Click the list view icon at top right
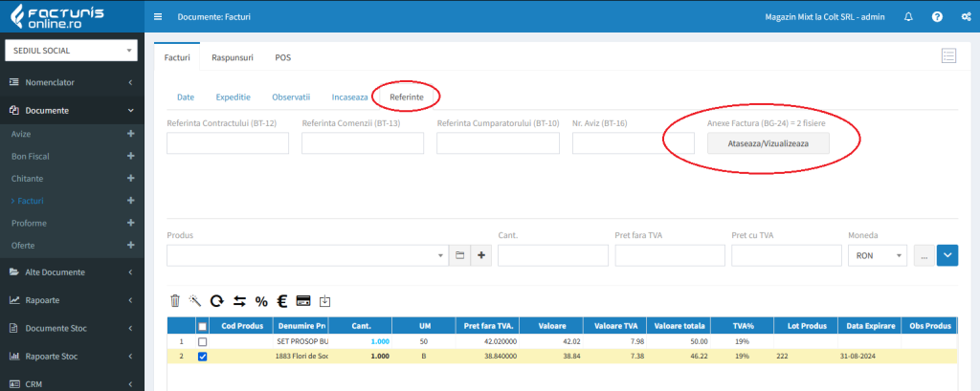980x391 pixels. [x=948, y=55]
